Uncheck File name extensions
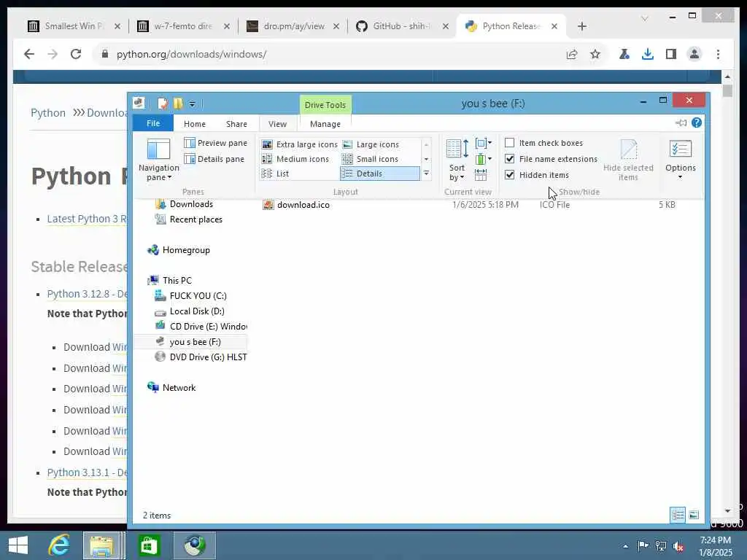 click(x=509, y=159)
